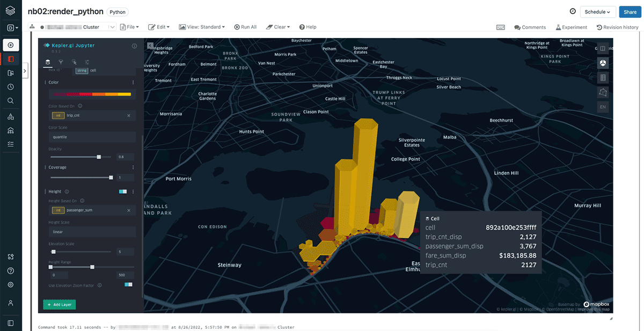The height and width of the screenshot is (331, 644).
Task: Open the Kepler.gl Layers panel tab
Action: tap(48, 62)
